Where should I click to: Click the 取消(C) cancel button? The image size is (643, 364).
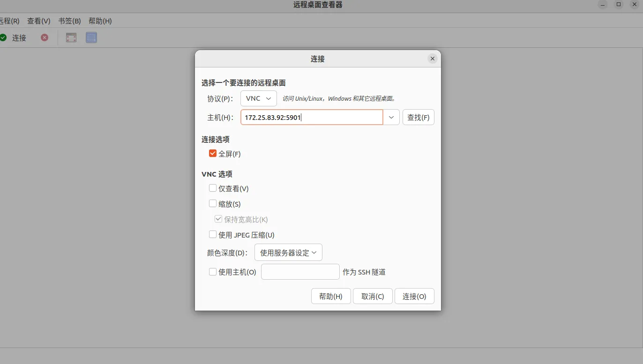point(372,296)
